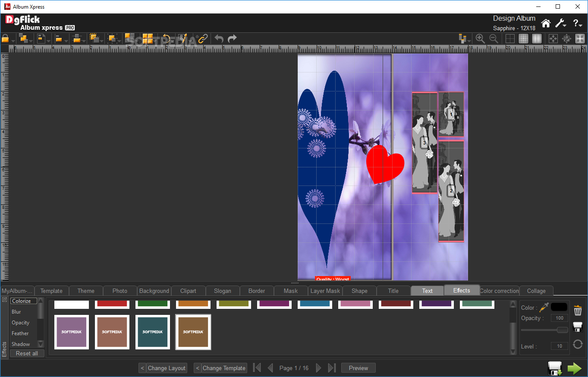Toggle the fine grid display
Image resolution: width=588 pixels, height=377 pixels.
point(523,38)
